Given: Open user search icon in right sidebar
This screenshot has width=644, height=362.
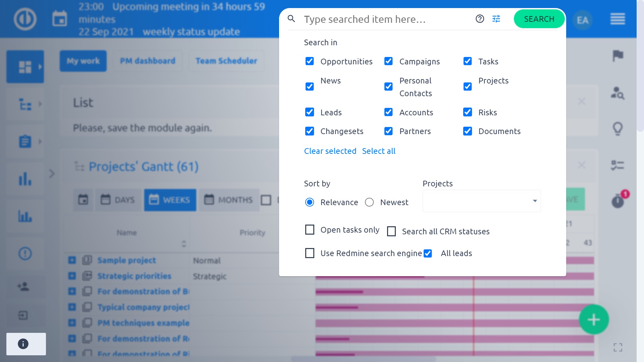Looking at the screenshot, I should (618, 93).
